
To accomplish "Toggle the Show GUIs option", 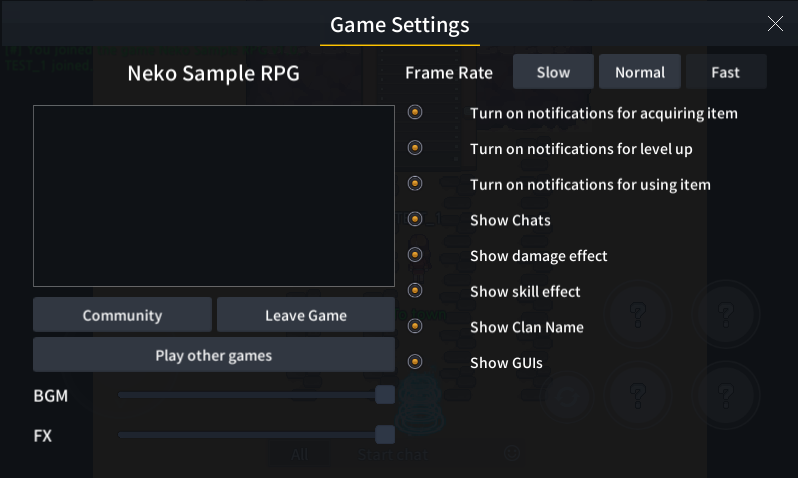I will [x=415, y=362].
